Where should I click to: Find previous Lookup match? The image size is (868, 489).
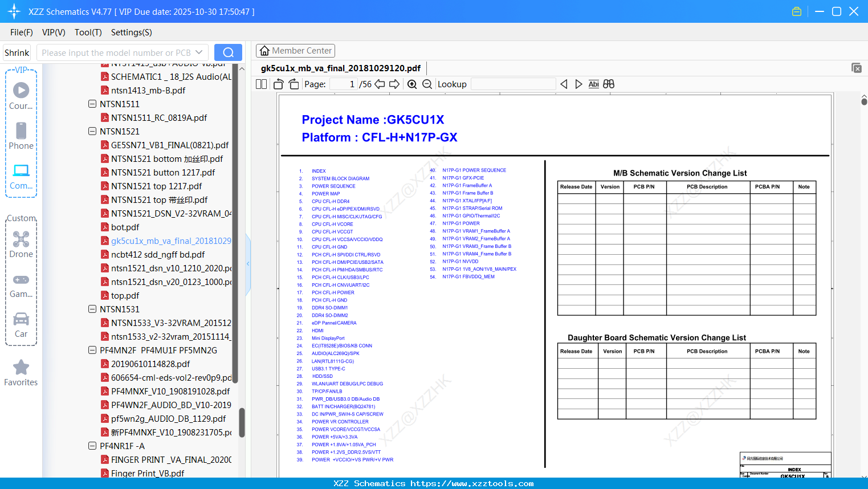coord(564,84)
